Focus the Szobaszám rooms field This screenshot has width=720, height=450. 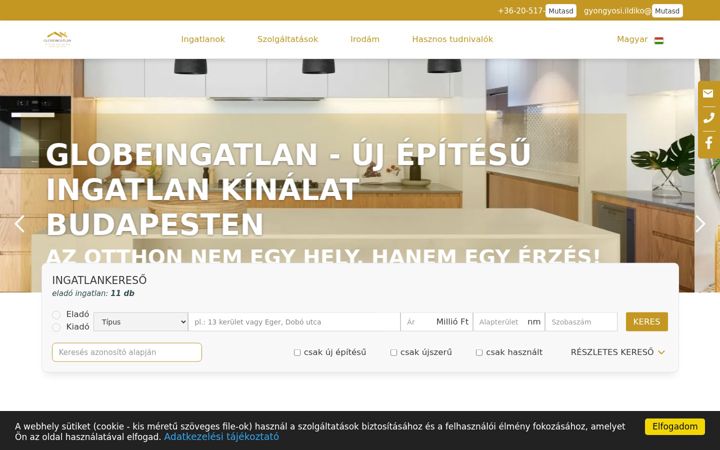click(581, 322)
